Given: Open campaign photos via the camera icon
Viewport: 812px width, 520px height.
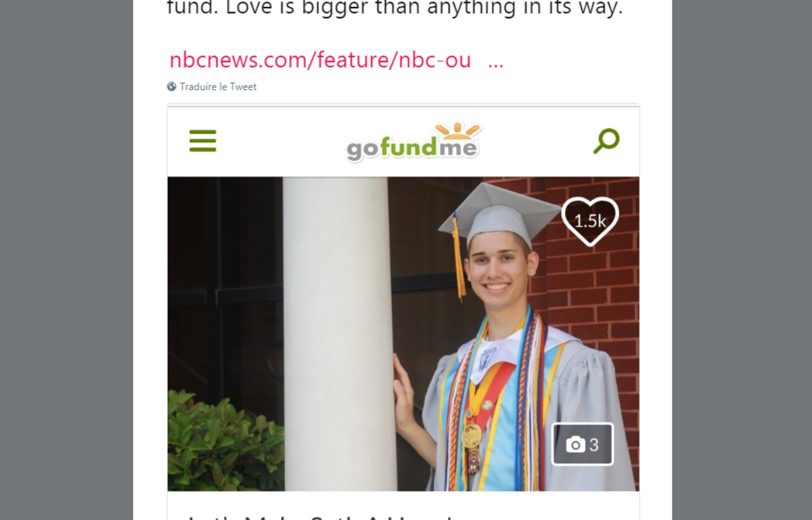Looking at the screenshot, I should click(575, 444).
